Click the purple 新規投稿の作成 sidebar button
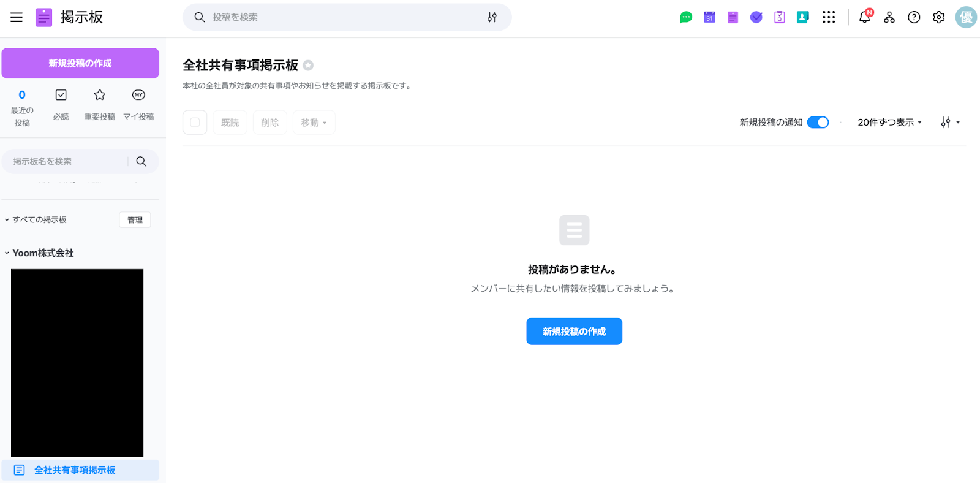Screen dimensions: 980x483 [80, 63]
